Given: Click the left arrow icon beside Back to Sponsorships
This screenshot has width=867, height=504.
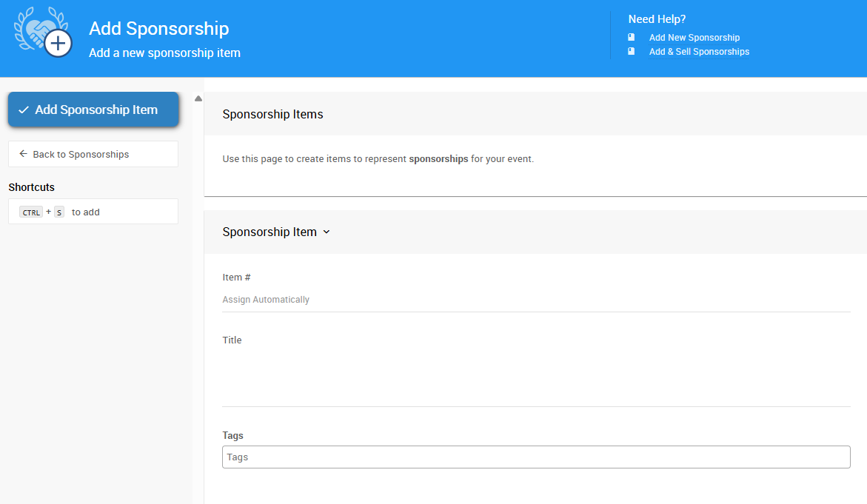Looking at the screenshot, I should coord(23,154).
